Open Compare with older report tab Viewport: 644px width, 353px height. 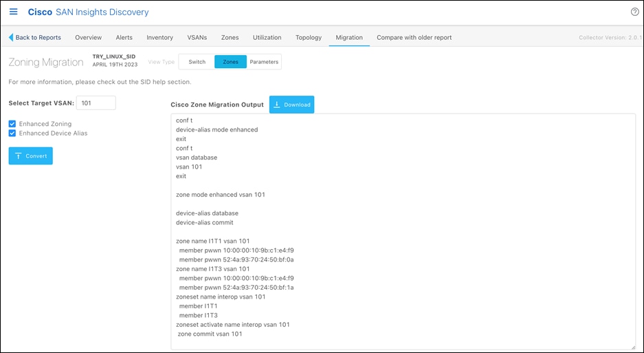click(x=414, y=37)
